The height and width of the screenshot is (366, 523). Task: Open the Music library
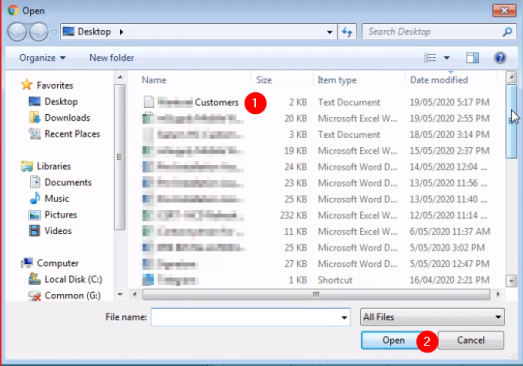click(x=57, y=199)
